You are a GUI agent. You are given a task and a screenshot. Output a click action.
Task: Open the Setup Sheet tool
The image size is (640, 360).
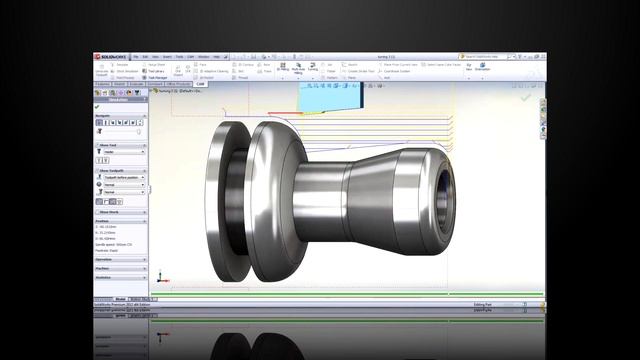click(154, 64)
